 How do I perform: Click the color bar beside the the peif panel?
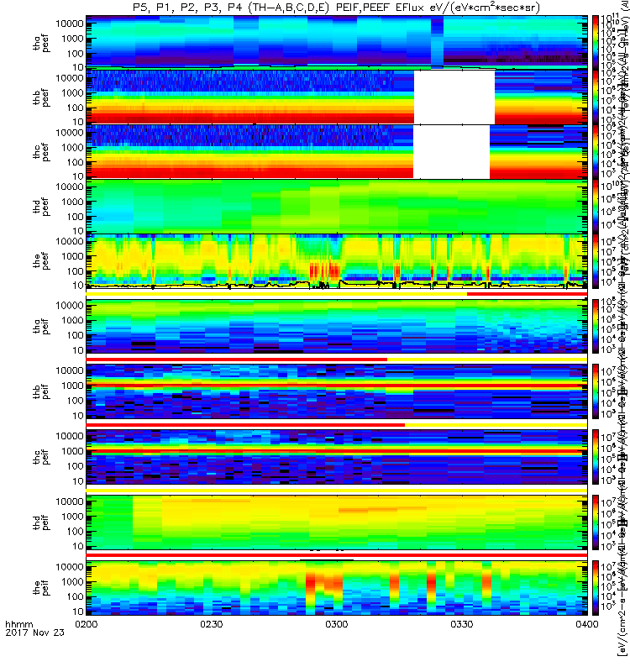pyautogui.click(x=596, y=587)
